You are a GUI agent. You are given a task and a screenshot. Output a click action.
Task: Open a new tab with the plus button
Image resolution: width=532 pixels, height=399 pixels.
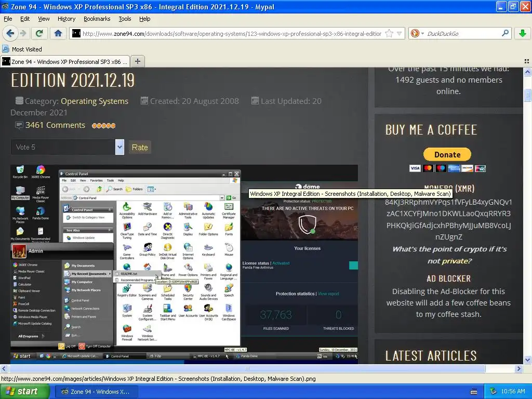pyautogui.click(x=137, y=61)
